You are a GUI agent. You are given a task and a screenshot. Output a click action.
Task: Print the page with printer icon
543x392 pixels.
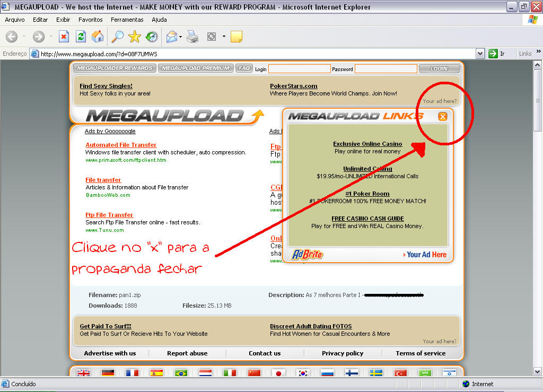(x=192, y=37)
